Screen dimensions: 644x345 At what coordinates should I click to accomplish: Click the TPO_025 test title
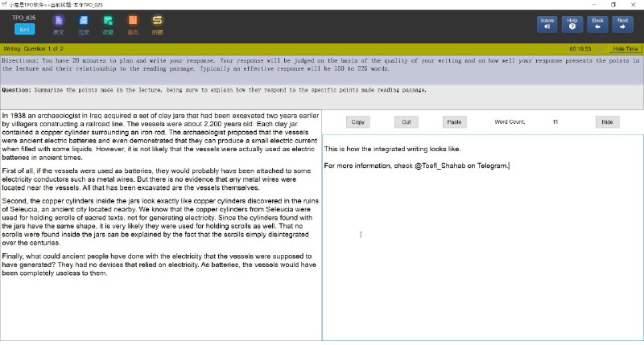coord(24,18)
